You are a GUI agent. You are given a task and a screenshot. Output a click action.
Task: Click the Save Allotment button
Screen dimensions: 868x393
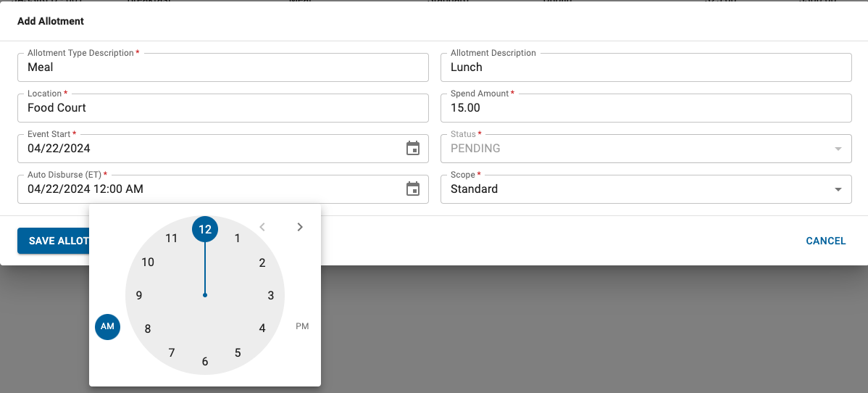54,241
